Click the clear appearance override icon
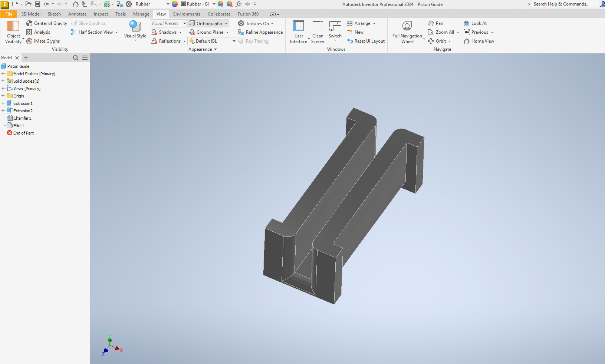605x364 pixels. pyautogui.click(x=229, y=4)
